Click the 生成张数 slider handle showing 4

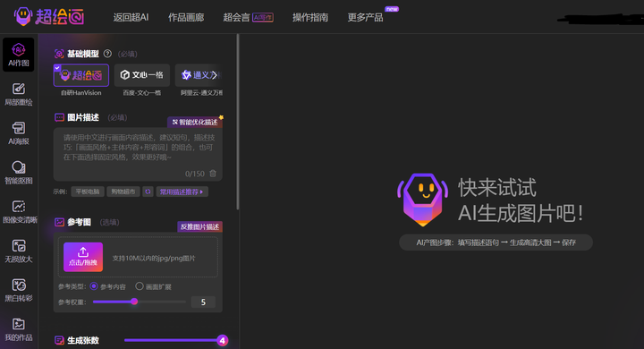click(222, 340)
